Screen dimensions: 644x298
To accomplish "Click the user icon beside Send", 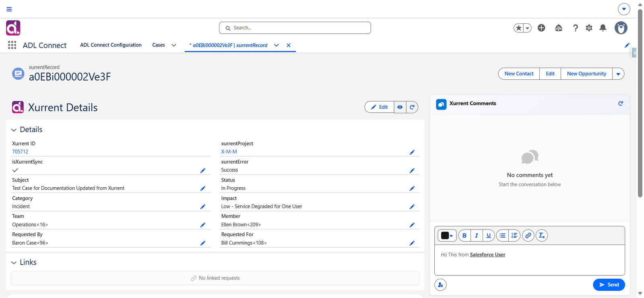I will (440, 285).
